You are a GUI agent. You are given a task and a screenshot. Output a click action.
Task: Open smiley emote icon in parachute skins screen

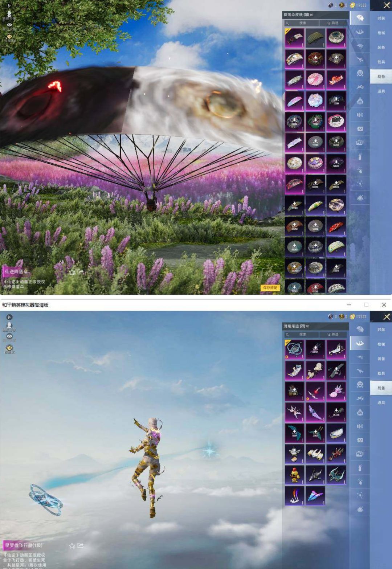(360, 73)
